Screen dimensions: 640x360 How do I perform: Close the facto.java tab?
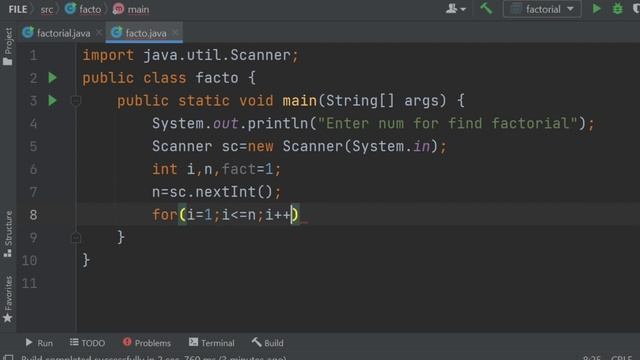pos(175,32)
